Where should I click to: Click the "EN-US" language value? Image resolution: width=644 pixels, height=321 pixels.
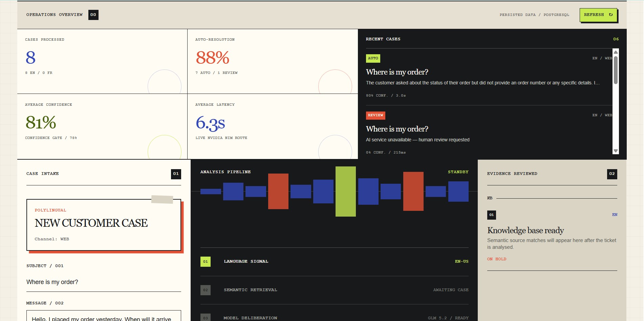461,262
